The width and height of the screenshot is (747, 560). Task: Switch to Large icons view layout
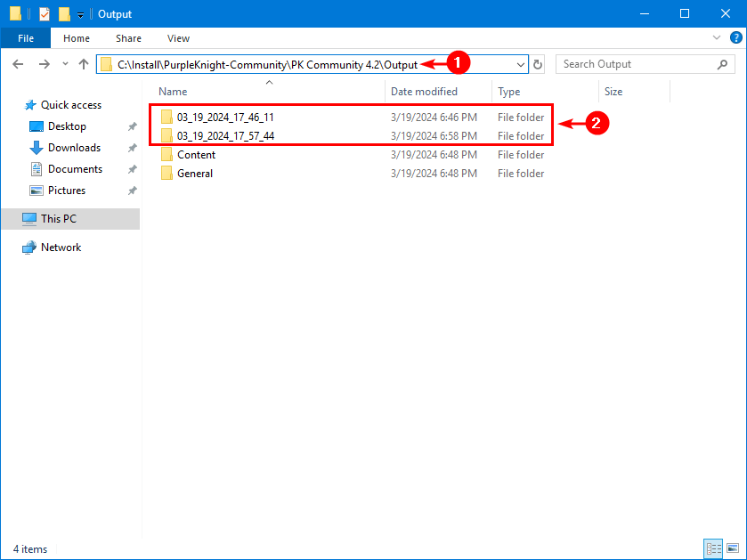coord(733,548)
